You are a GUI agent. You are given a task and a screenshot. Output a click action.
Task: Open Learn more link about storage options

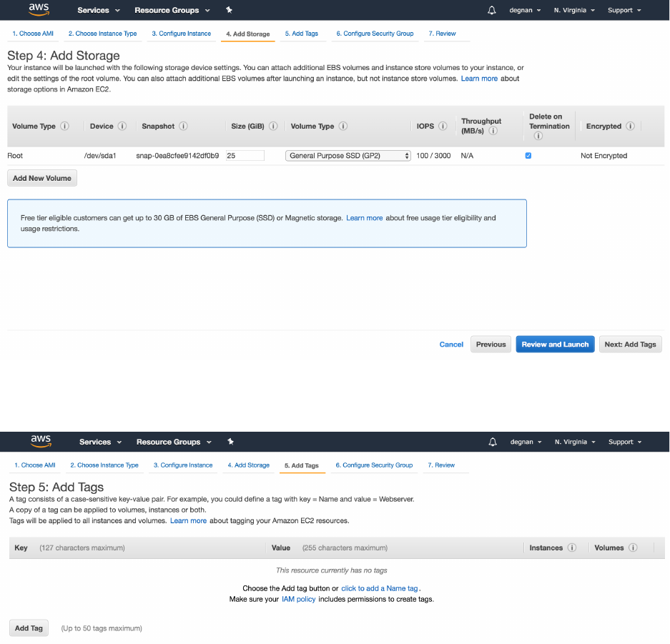479,79
